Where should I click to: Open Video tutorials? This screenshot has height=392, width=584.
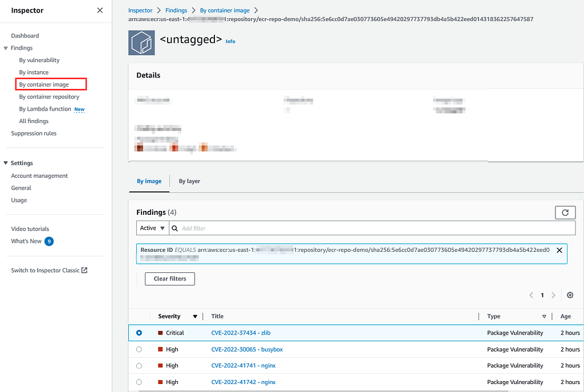30,229
